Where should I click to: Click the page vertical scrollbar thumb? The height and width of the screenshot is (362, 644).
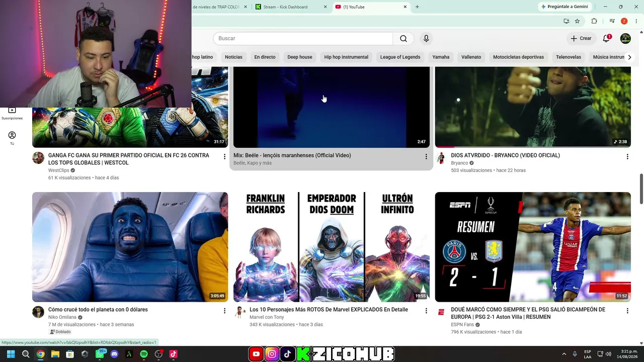click(641, 189)
